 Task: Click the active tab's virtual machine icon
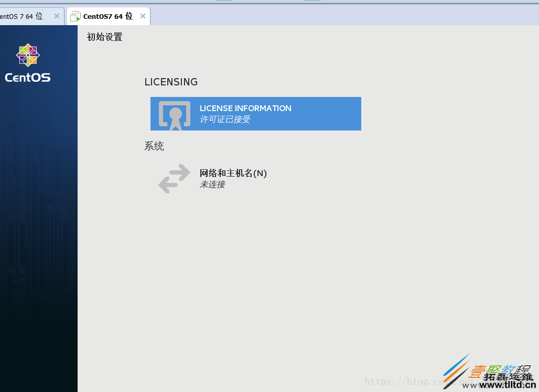click(x=75, y=16)
